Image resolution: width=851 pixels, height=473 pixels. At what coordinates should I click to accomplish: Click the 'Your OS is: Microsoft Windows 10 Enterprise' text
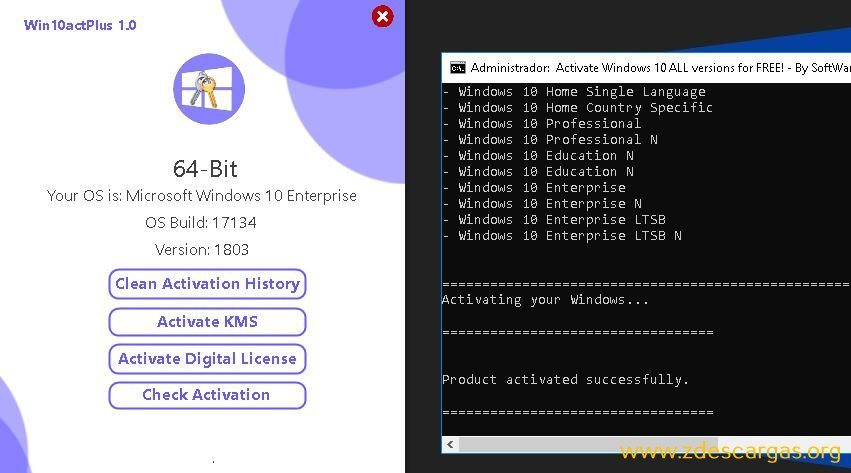(202, 196)
